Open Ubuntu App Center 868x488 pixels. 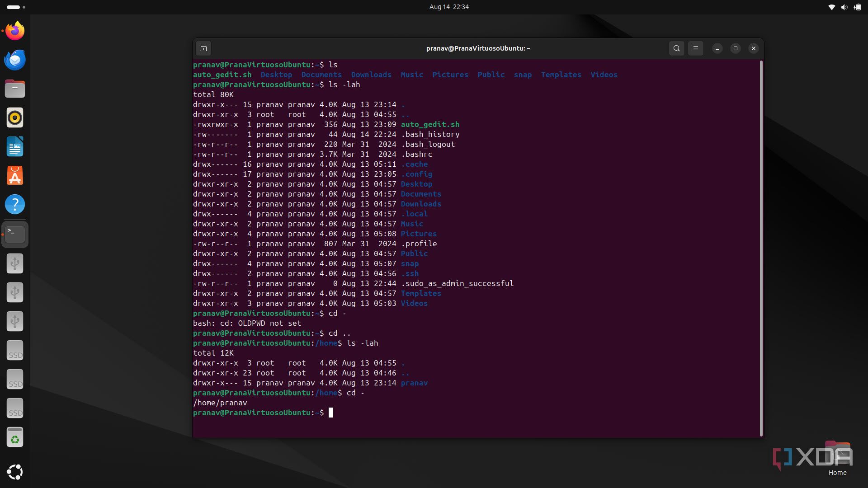pyautogui.click(x=15, y=175)
